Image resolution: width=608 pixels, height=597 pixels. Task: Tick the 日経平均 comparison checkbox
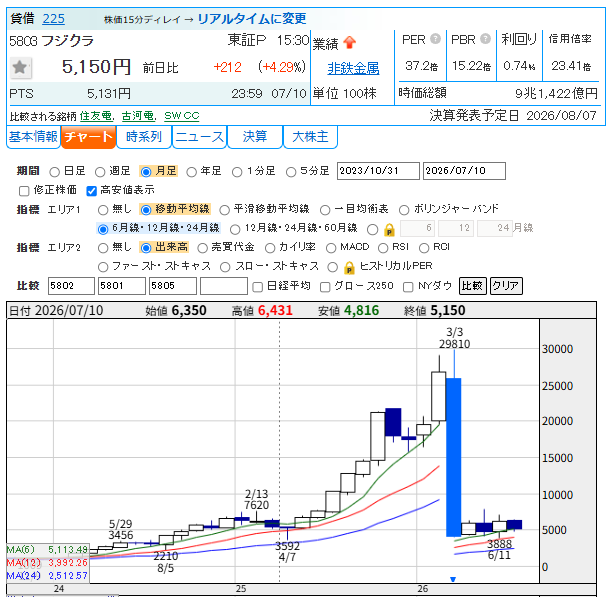(x=257, y=287)
